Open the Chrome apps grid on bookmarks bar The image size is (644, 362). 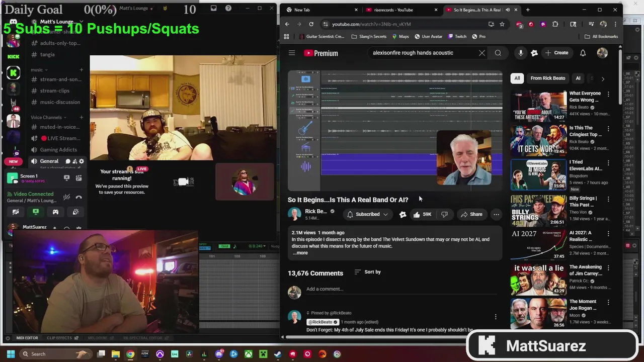coord(286,36)
